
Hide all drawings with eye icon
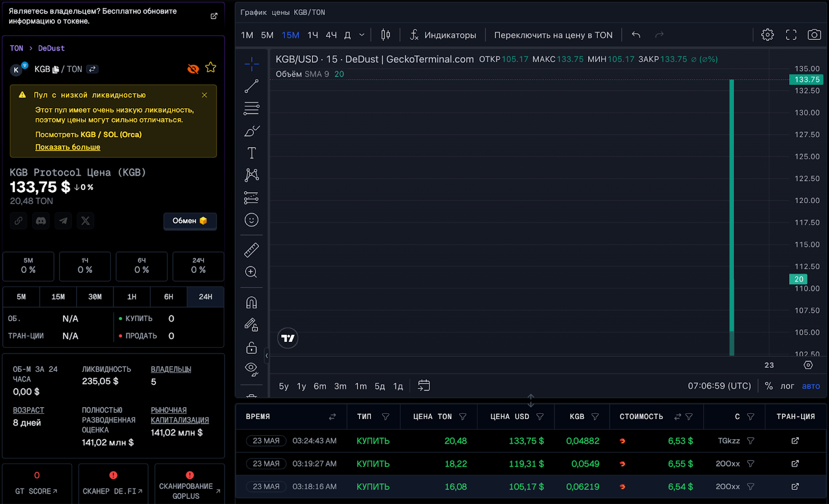click(x=251, y=369)
